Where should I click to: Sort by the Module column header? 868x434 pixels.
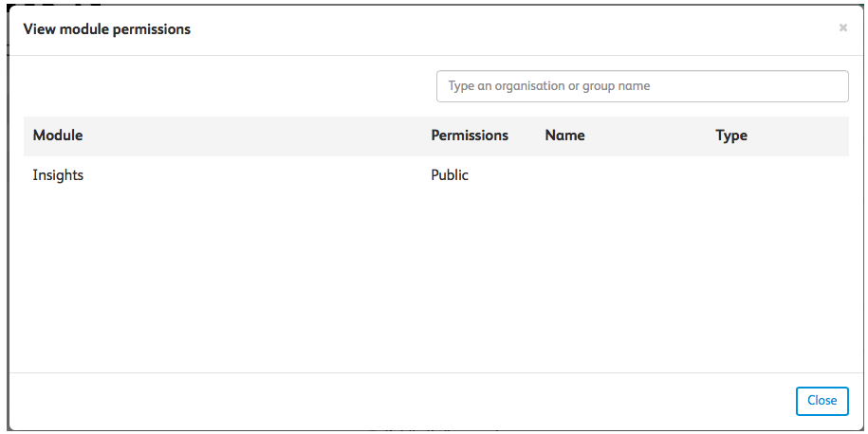[58, 136]
